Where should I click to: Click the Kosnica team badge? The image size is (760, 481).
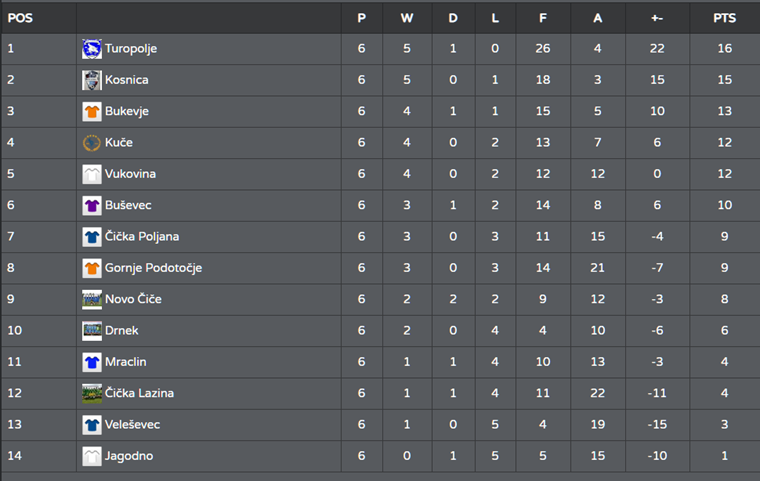tap(92, 80)
